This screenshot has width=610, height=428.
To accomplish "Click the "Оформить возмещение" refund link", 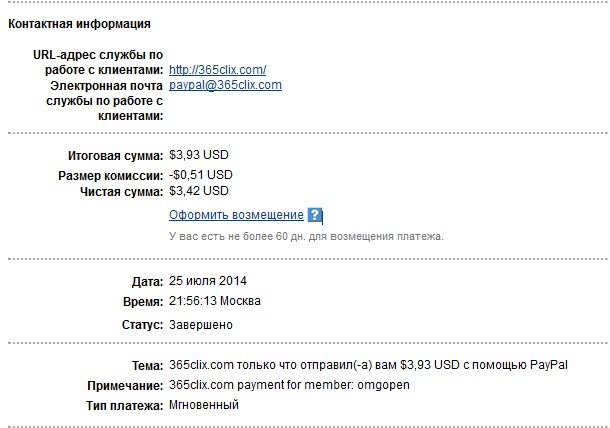I will [236, 215].
